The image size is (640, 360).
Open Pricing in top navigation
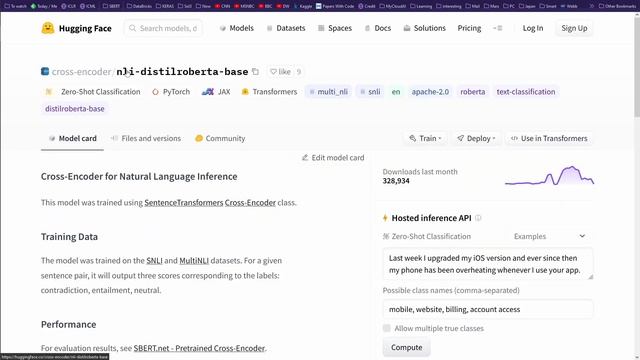(x=469, y=28)
